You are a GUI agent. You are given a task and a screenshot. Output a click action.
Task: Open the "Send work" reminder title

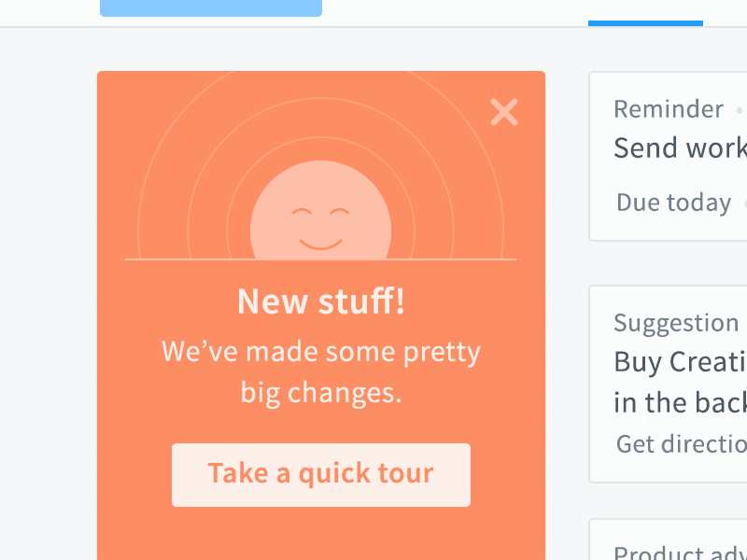[x=681, y=148]
